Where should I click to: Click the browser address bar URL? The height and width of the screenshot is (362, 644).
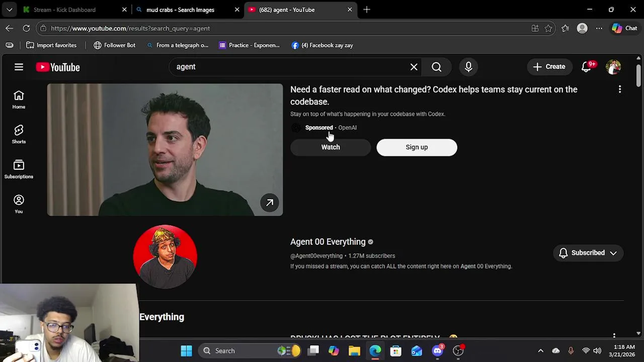click(130, 28)
